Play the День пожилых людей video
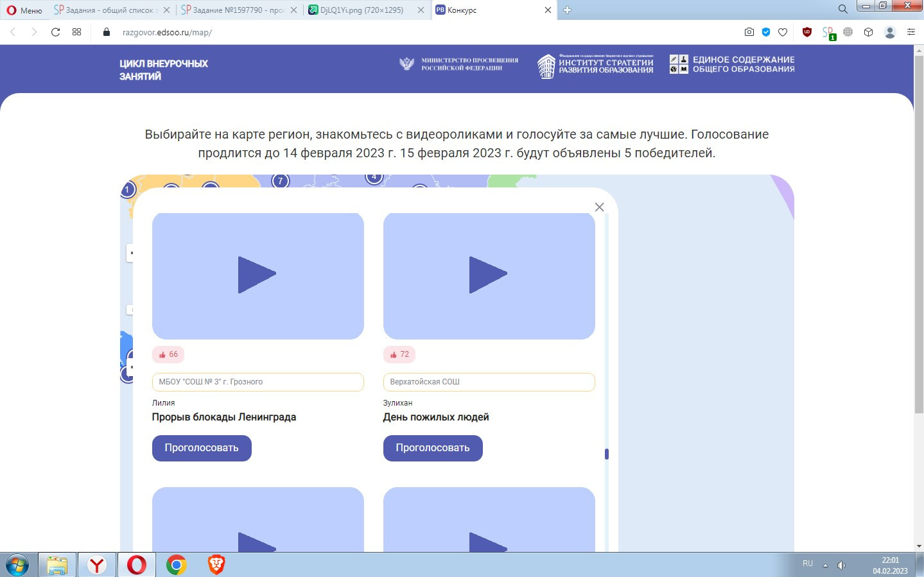This screenshot has width=924, height=577. point(489,275)
